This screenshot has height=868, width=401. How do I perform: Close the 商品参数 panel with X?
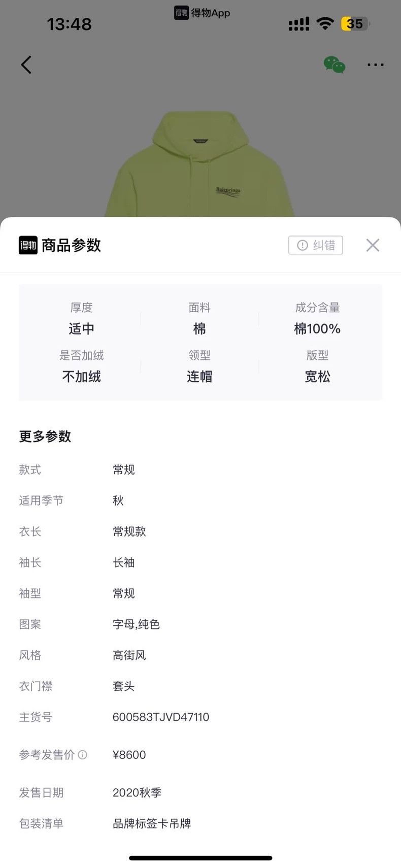(373, 245)
